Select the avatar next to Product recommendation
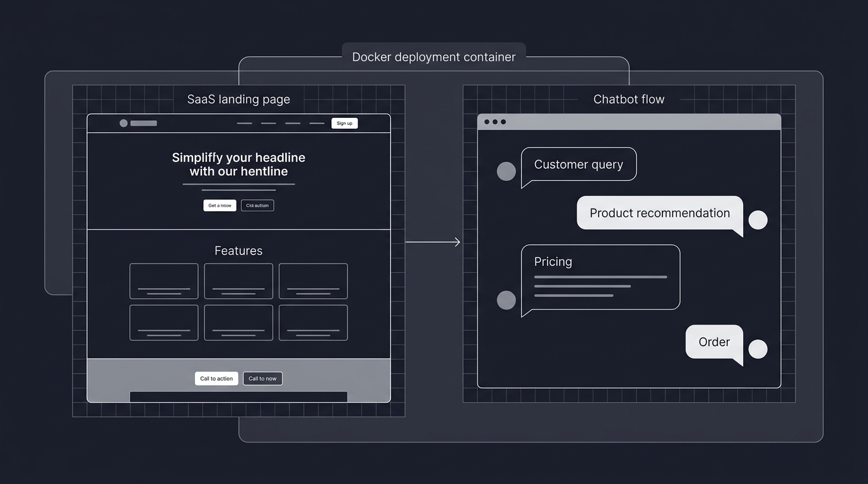This screenshot has height=484, width=868. pos(758,219)
